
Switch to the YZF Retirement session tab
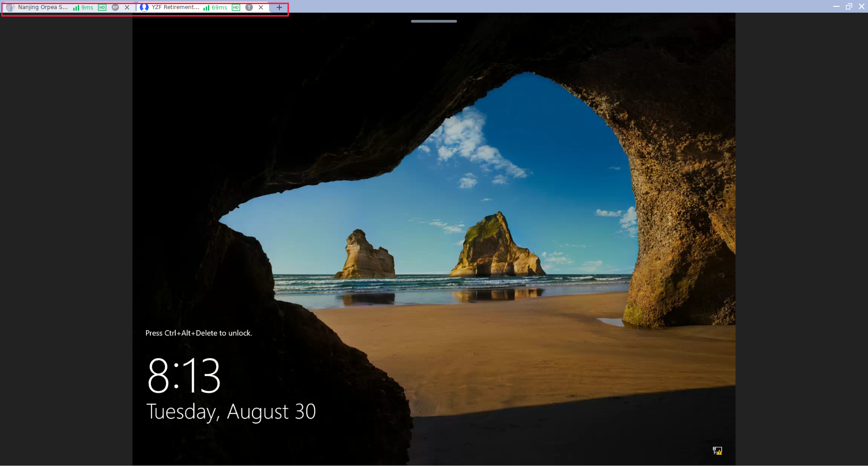[x=175, y=7]
